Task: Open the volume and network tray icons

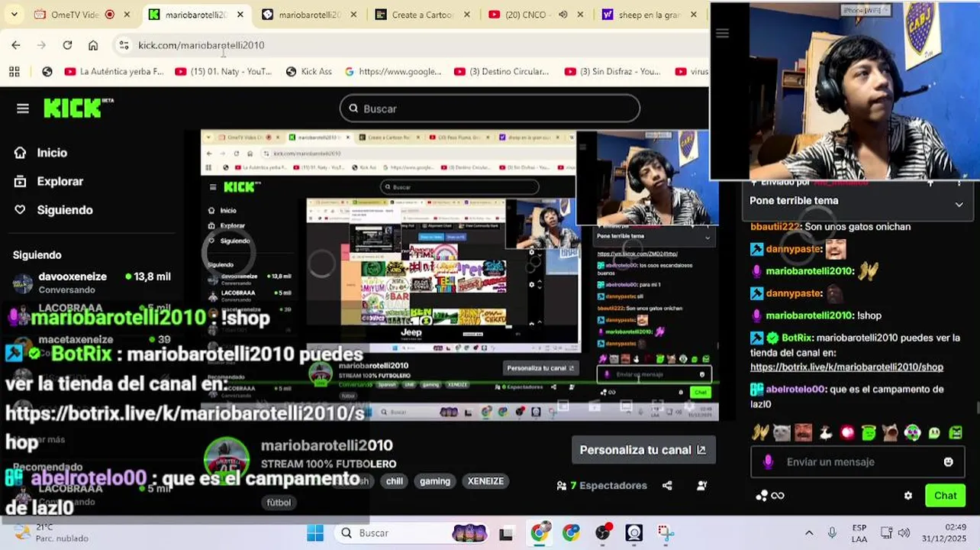Action: click(x=895, y=533)
